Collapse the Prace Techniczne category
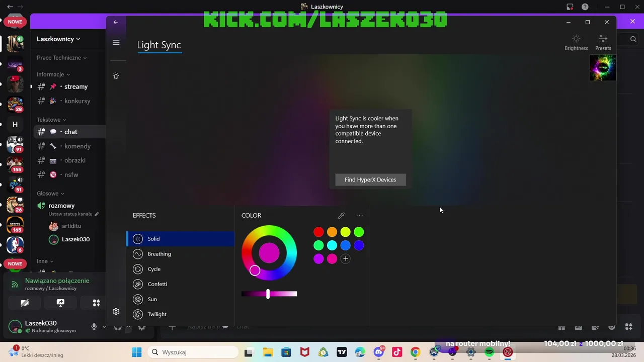The image size is (644, 362). point(61,58)
